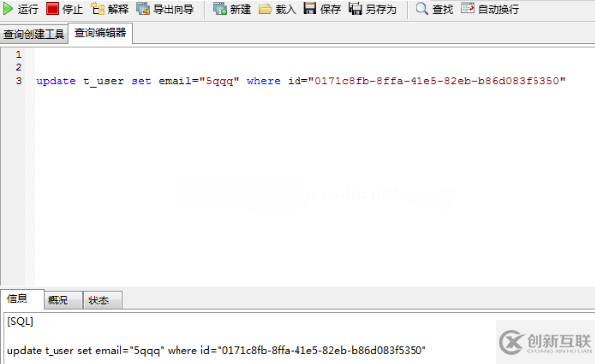Click the 新建 new query icon

point(220,8)
